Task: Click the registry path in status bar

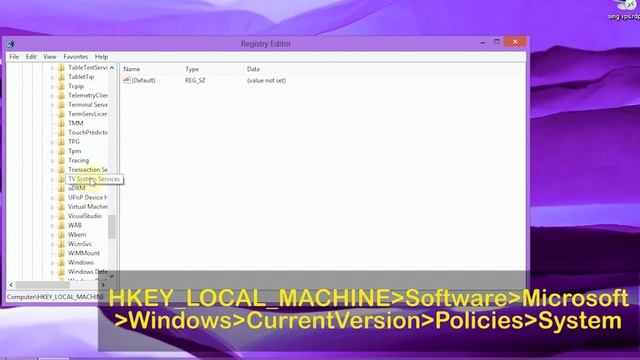Action: (55, 297)
